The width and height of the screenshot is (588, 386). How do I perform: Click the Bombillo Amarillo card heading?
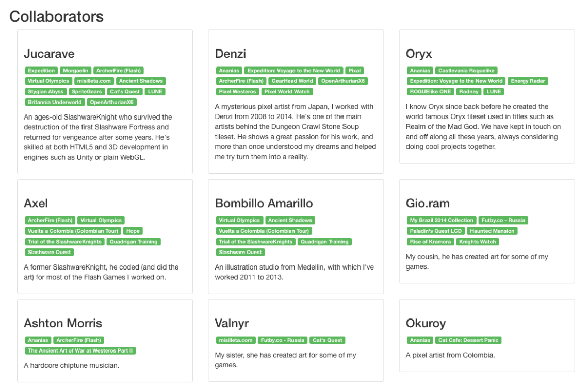[264, 203]
